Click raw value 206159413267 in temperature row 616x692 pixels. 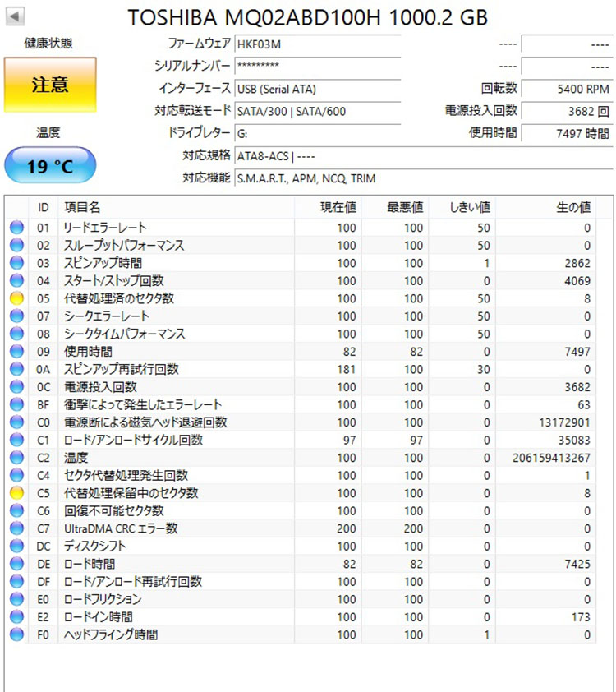point(552,458)
